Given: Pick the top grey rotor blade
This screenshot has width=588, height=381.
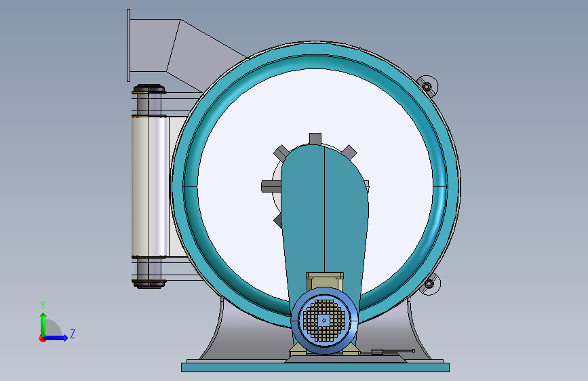Looking at the screenshot, I should (x=315, y=139).
